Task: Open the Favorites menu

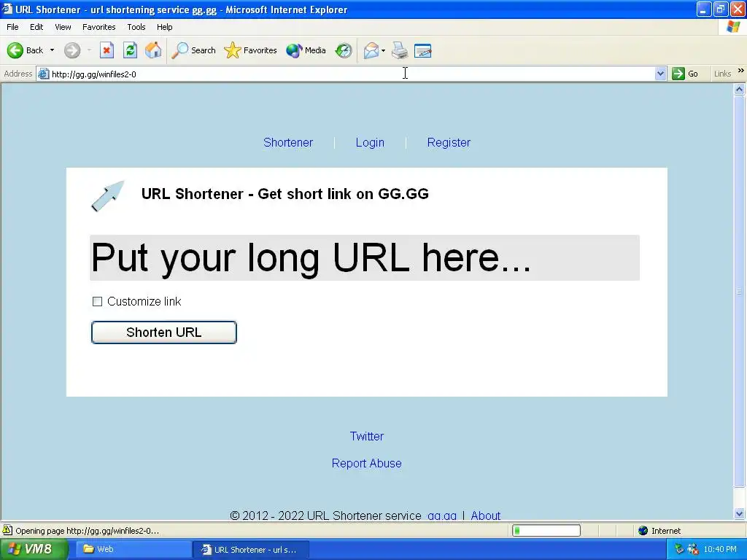Action: 98,27
